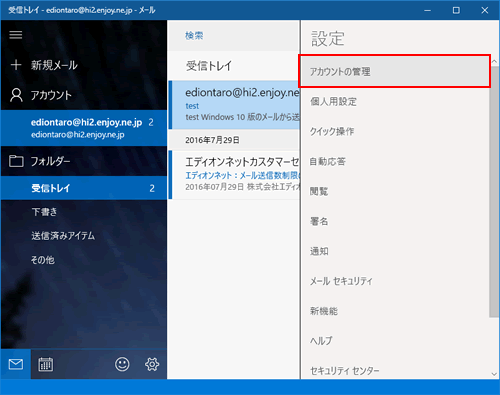Select the ediontaro@hi2.enjoy.ne.jp account entry

pos(84,128)
